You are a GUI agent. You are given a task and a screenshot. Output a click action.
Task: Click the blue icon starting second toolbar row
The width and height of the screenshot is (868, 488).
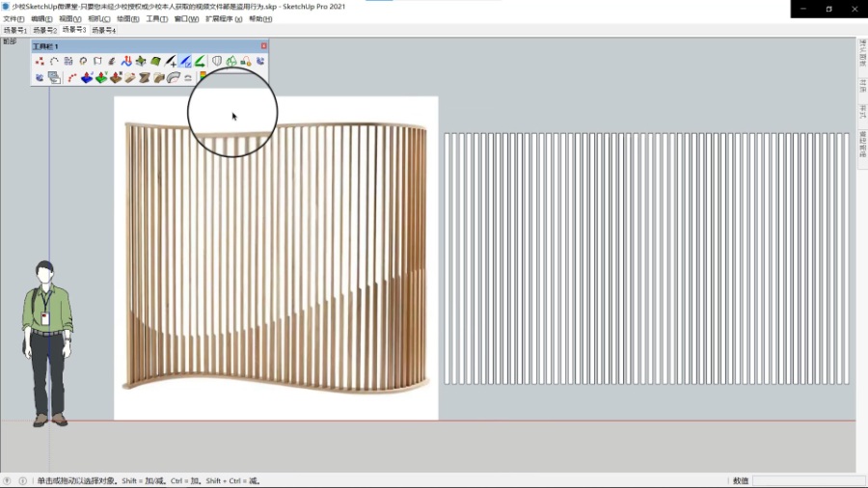[x=40, y=78]
